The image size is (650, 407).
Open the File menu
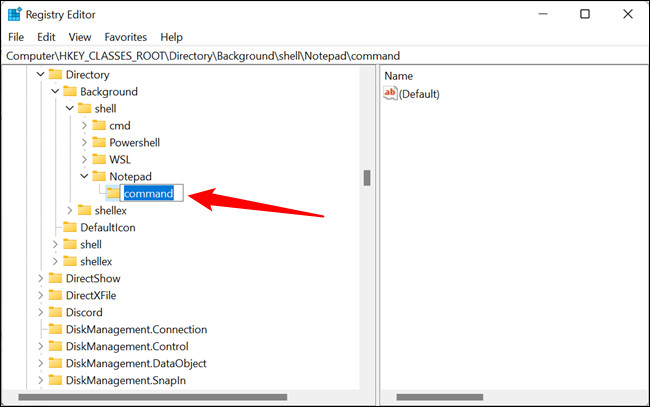pos(16,37)
